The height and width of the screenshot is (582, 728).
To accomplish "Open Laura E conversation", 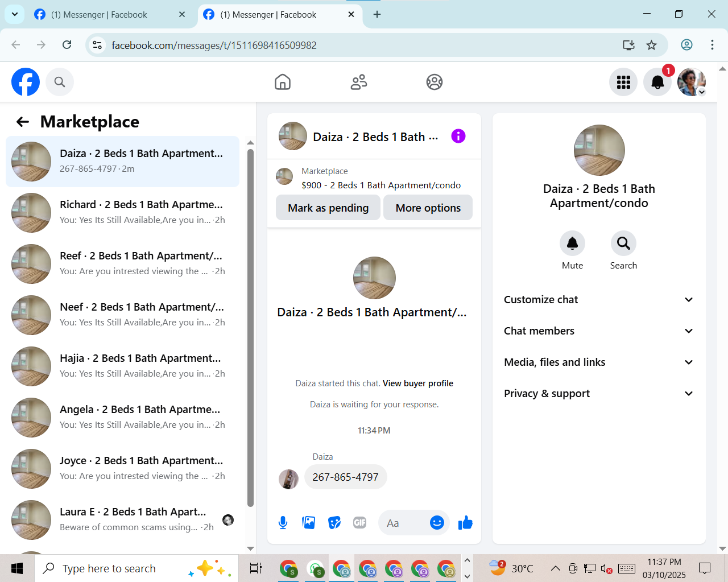I will [x=122, y=520].
